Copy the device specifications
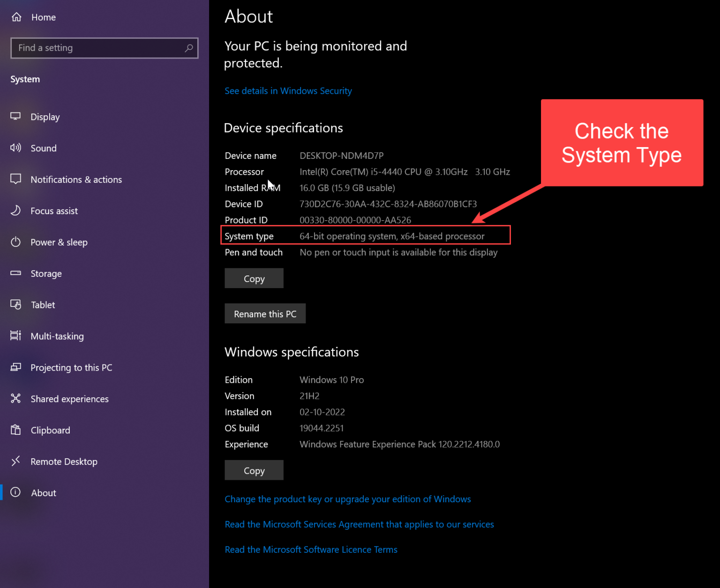Screen dimensions: 720x588 click(x=254, y=278)
